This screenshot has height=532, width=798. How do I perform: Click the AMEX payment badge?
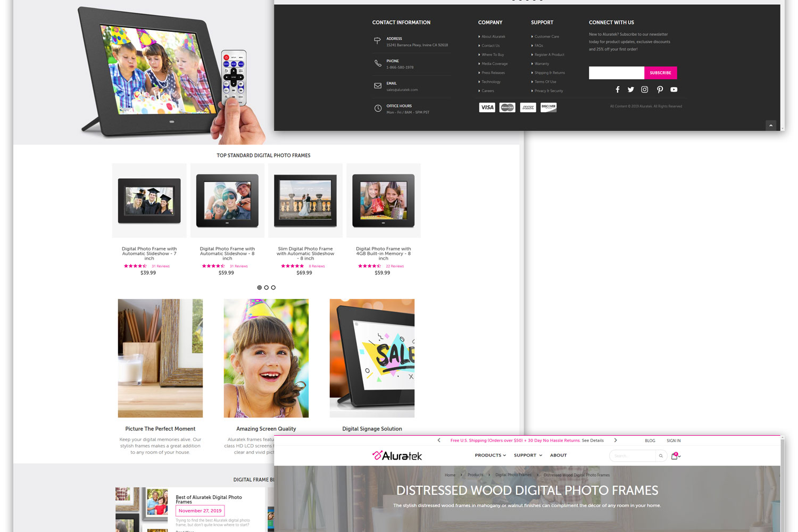[x=528, y=107]
